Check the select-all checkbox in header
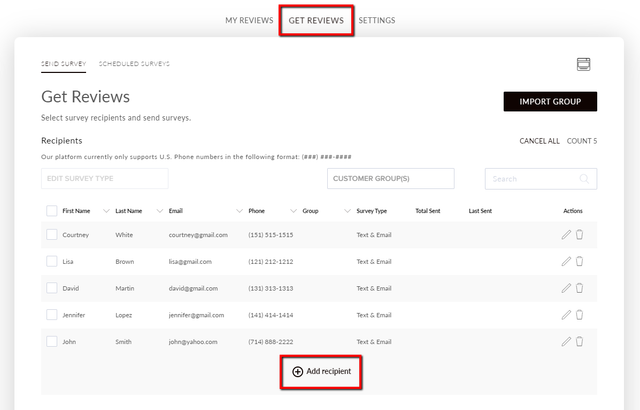 click(x=52, y=211)
